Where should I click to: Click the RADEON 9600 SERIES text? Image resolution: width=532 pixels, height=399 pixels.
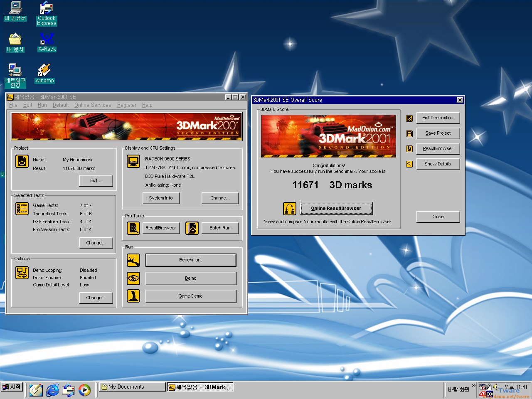tap(167, 159)
